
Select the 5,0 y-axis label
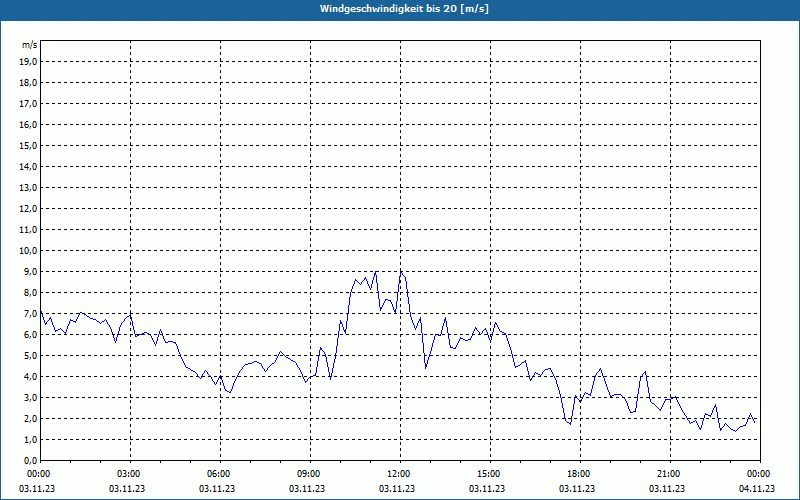30,356
